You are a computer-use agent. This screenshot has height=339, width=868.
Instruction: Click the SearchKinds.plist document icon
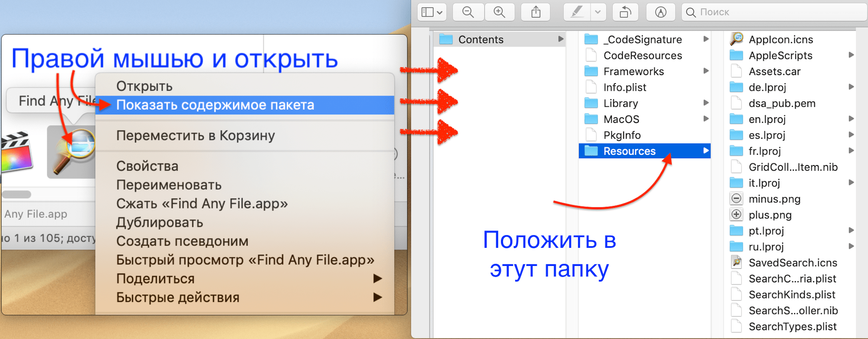[x=736, y=294]
